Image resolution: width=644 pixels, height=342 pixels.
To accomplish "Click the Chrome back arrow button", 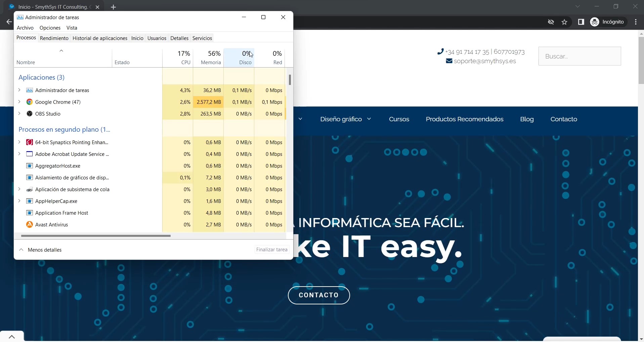I will (x=9, y=22).
